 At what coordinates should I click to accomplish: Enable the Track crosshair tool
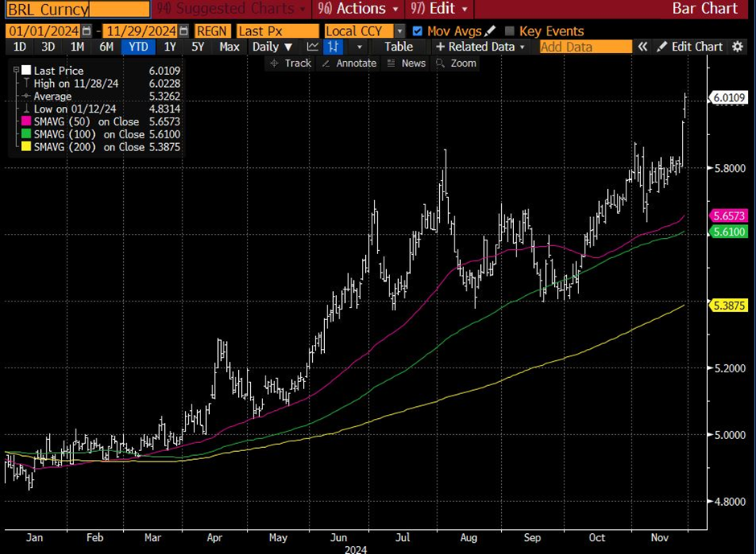tap(290, 63)
